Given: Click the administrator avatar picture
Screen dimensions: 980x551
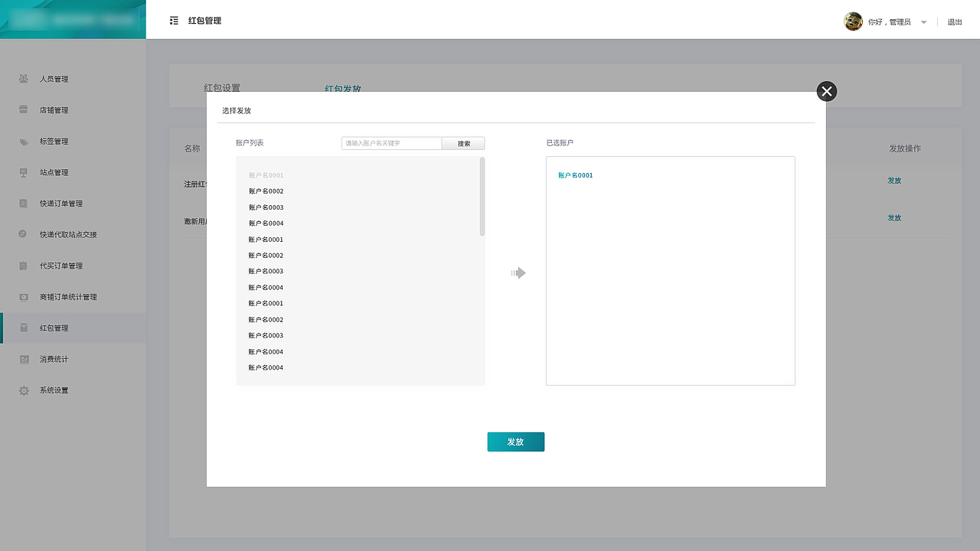Looking at the screenshot, I should [853, 21].
